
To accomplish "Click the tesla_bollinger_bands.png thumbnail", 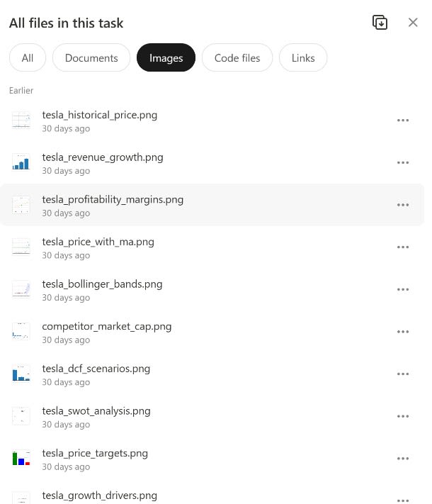I will pyautogui.click(x=21, y=289).
